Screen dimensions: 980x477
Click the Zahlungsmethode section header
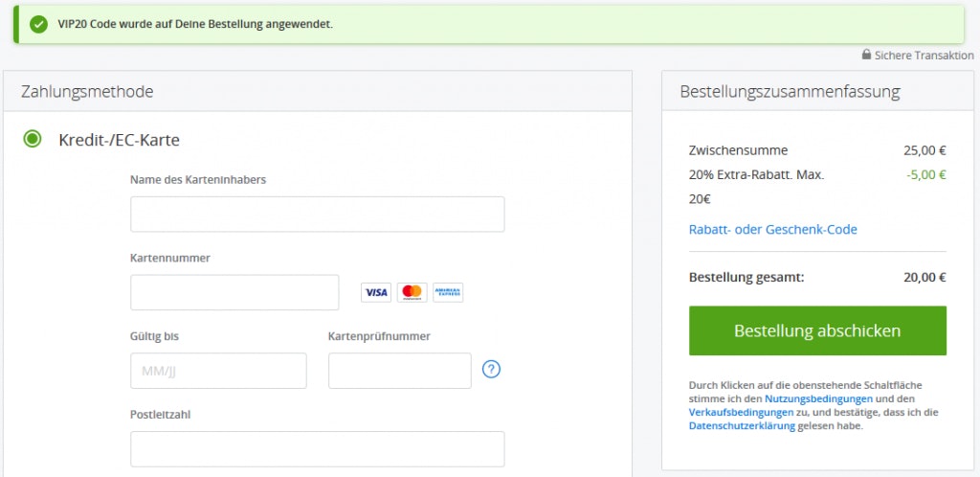point(87,92)
